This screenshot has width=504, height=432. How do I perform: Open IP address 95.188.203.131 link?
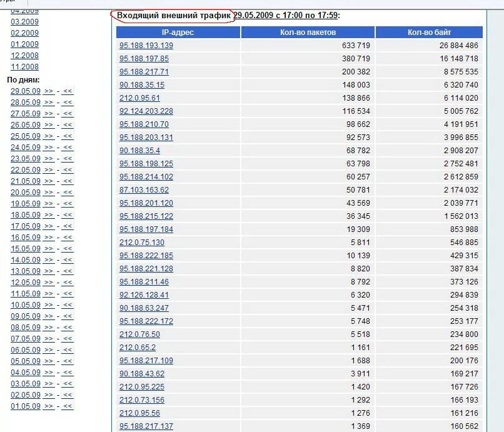pyautogui.click(x=146, y=138)
